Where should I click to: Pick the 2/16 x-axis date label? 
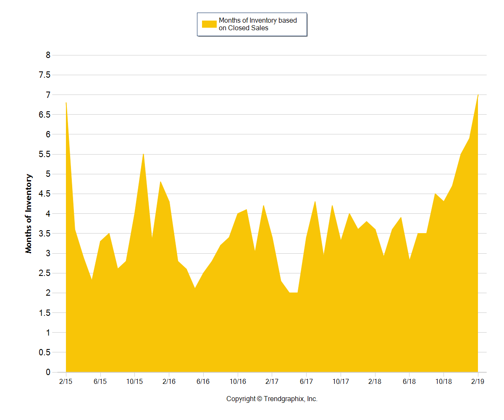click(169, 381)
